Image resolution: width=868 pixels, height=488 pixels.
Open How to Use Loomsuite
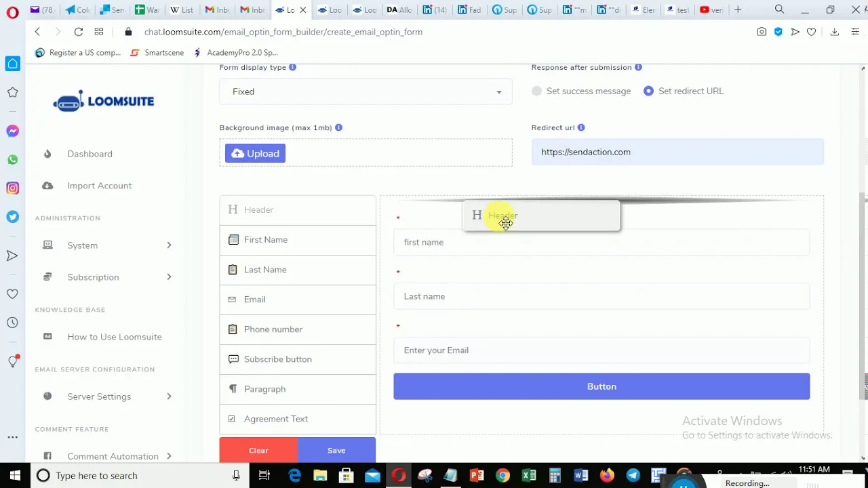(114, 337)
